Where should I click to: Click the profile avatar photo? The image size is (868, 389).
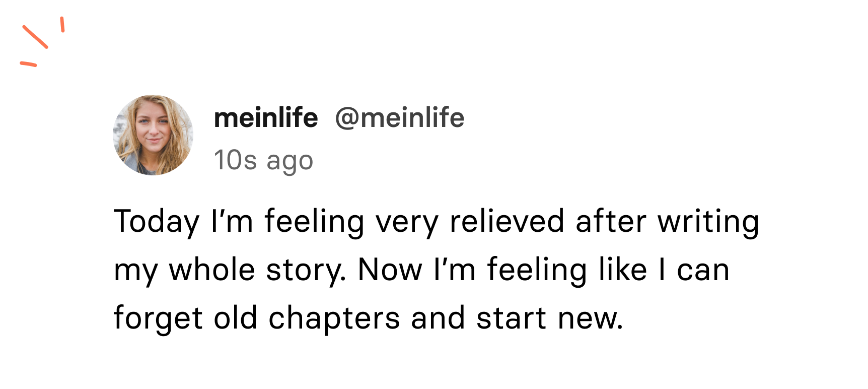[x=153, y=135]
